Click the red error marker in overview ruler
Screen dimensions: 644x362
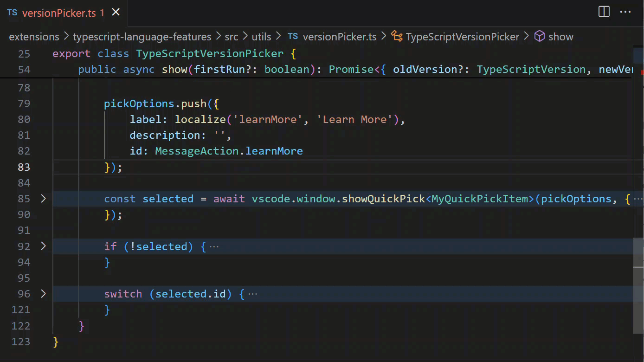pyautogui.click(x=642, y=72)
